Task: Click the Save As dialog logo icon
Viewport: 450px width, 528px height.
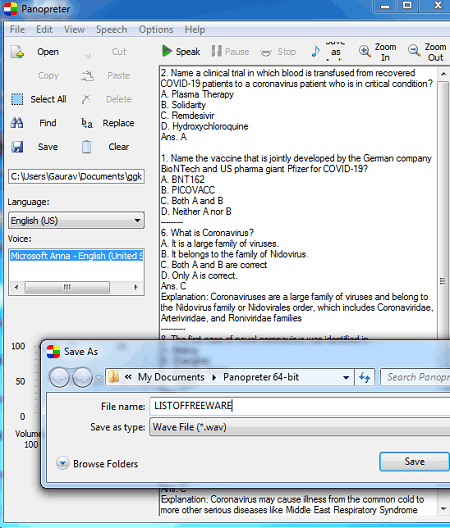Action: 53,352
